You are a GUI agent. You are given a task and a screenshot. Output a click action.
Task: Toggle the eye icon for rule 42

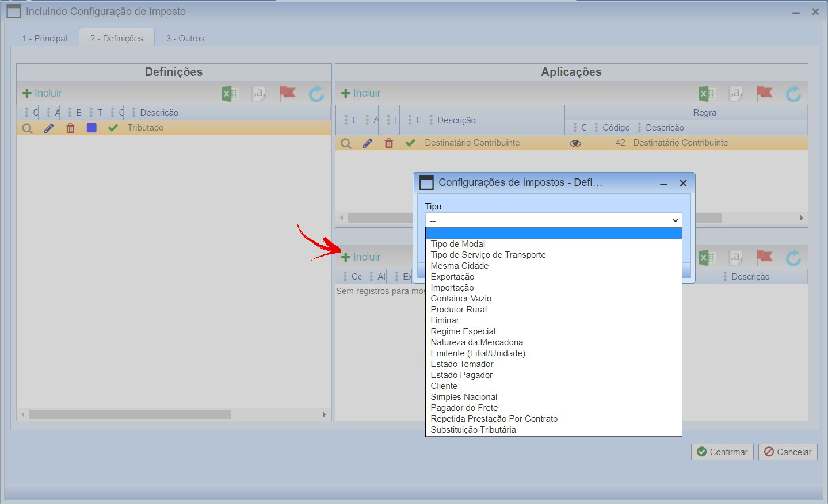(x=575, y=143)
